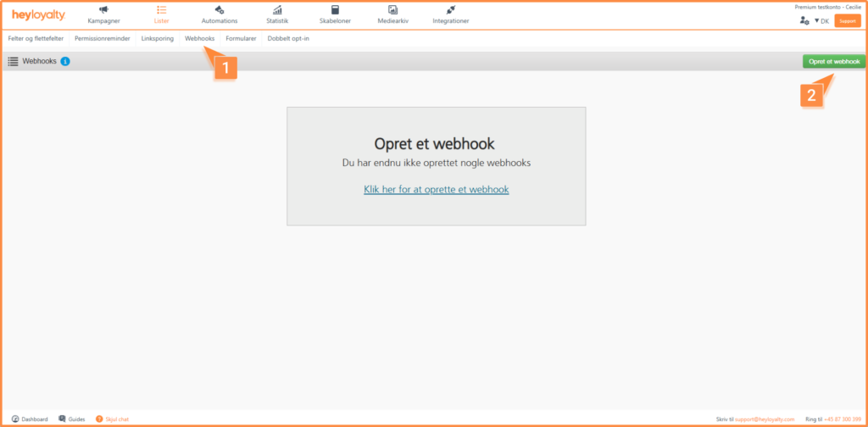Select the Linksporing tab

(x=158, y=39)
